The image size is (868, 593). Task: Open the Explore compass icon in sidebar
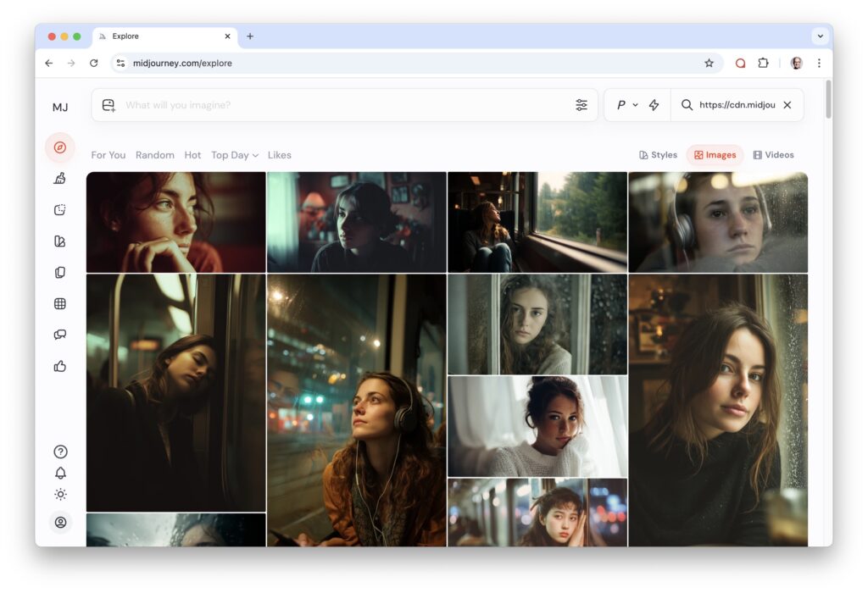(59, 147)
